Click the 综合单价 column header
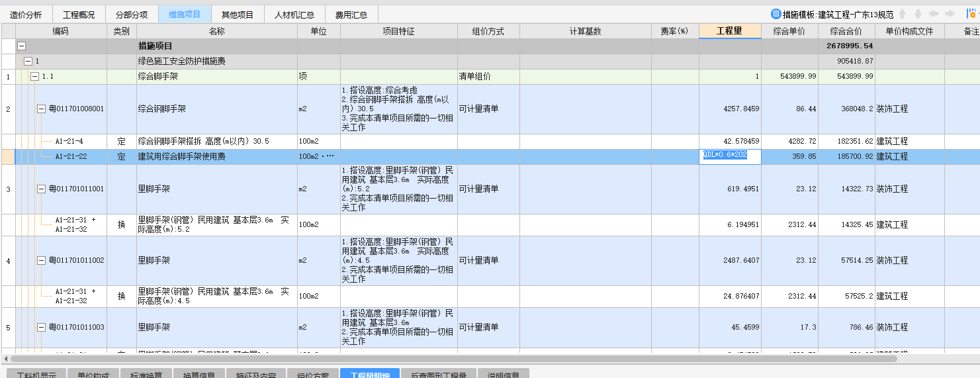This screenshot has height=378, width=980. [789, 32]
